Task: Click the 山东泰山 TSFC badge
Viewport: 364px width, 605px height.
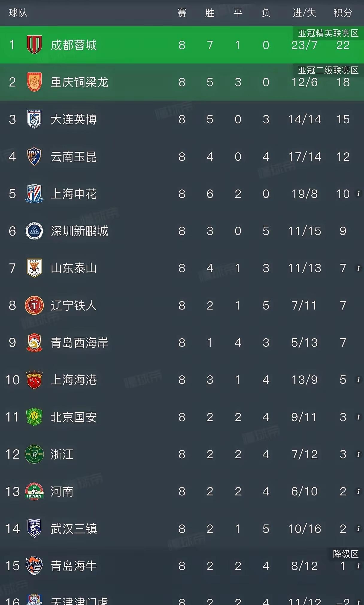Action: tap(34, 268)
